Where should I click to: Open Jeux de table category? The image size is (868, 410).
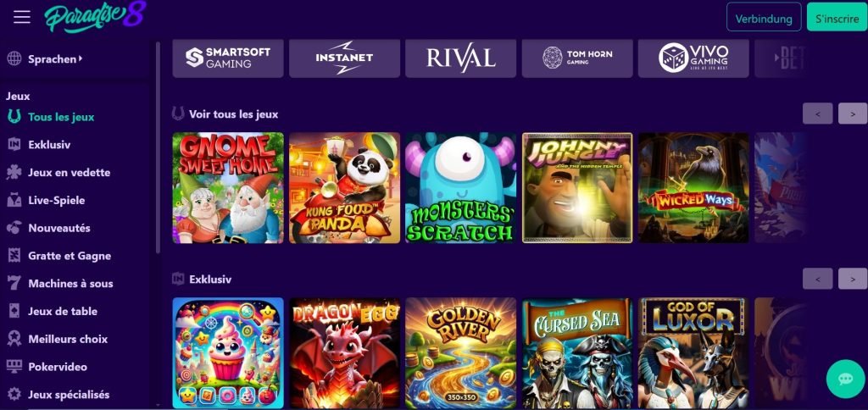coord(63,311)
